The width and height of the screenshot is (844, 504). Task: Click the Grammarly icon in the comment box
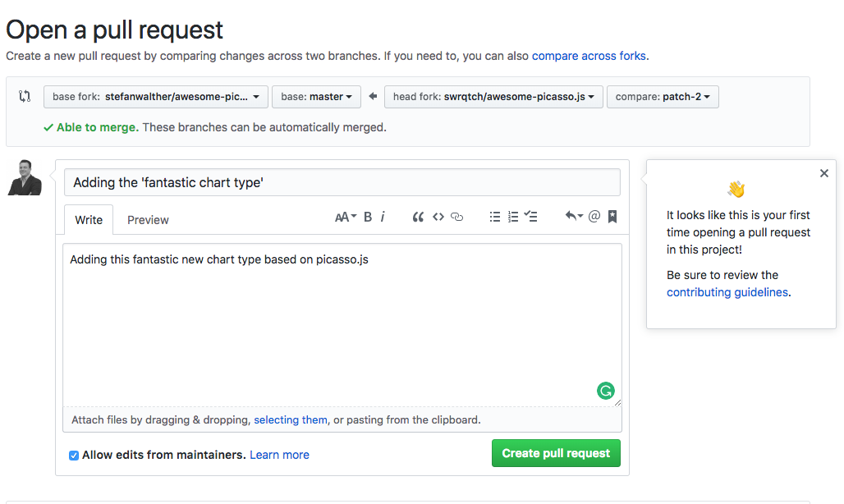coord(606,391)
